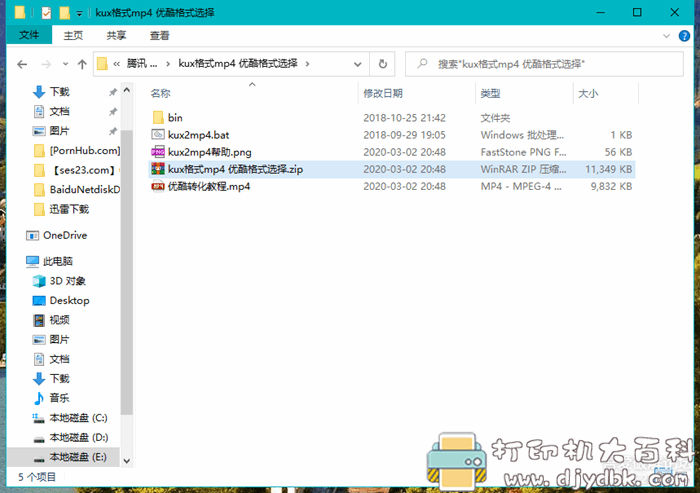Open the 共享 ribbon tab
The height and width of the screenshot is (493, 700).
tap(116, 35)
